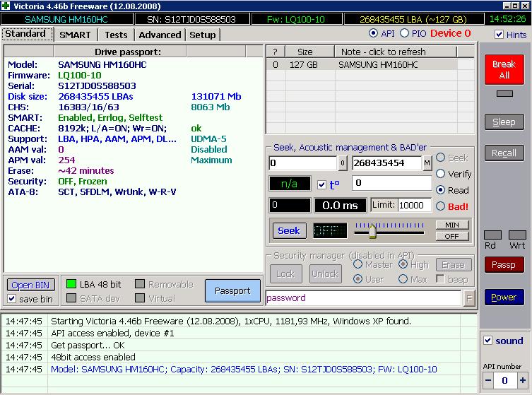Increase API number with plus button
Screen dimensions: 532x395
coord(523,380)
